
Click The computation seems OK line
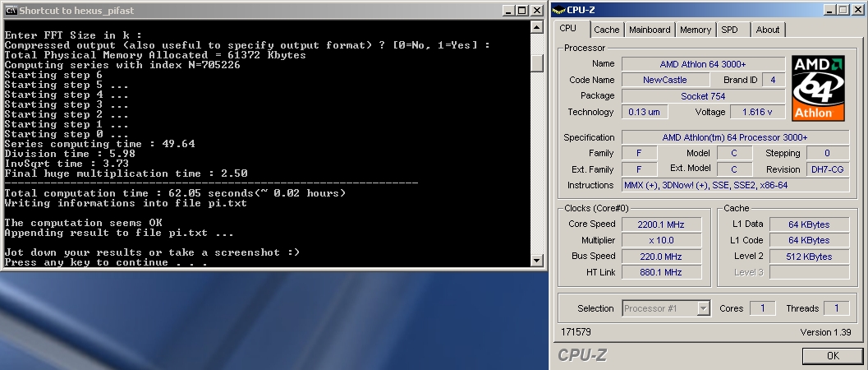83,223
